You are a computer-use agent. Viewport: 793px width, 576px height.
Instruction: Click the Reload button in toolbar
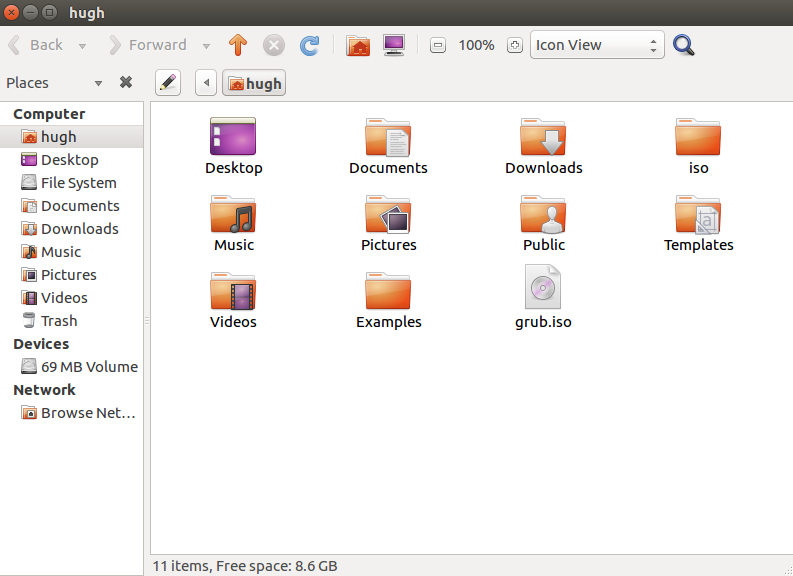310,45
